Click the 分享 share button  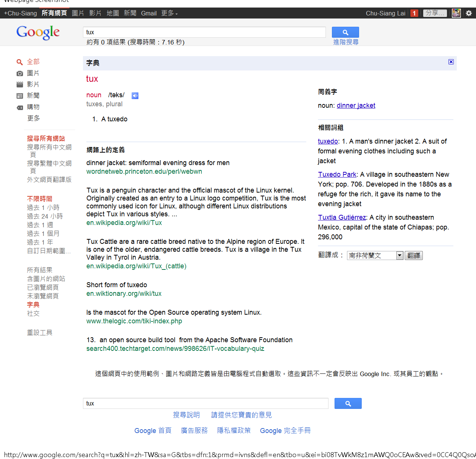(435, 13)
